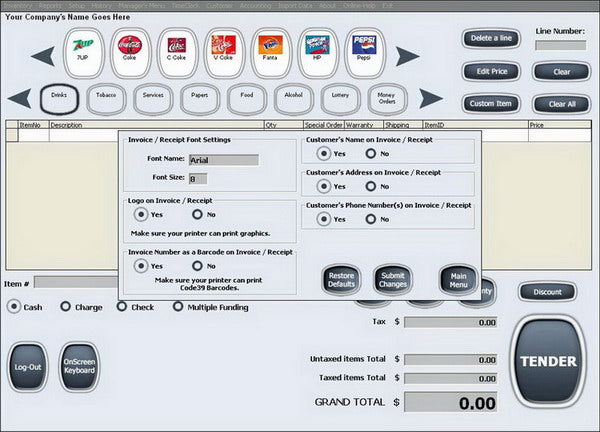The height and width of the screenshot is (432, 600).
Task: Open the Tobacco category button
Action: 106,99
